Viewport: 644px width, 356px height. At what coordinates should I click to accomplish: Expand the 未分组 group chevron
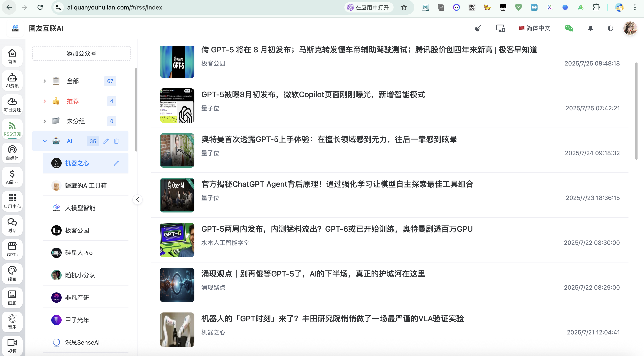pyautogui.click(x=45, y=121)
